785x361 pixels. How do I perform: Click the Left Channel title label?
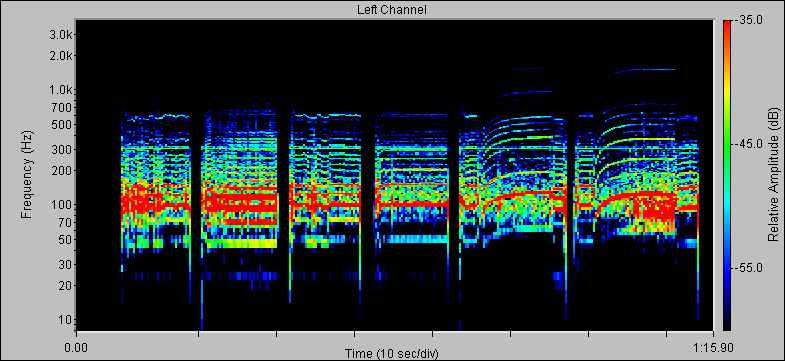point(392,9)
